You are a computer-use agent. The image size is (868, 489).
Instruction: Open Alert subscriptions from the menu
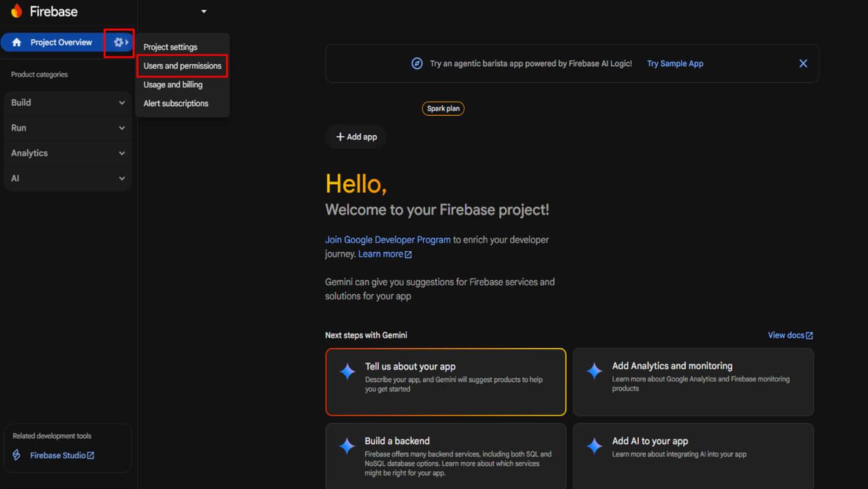(x=176, y=104)
